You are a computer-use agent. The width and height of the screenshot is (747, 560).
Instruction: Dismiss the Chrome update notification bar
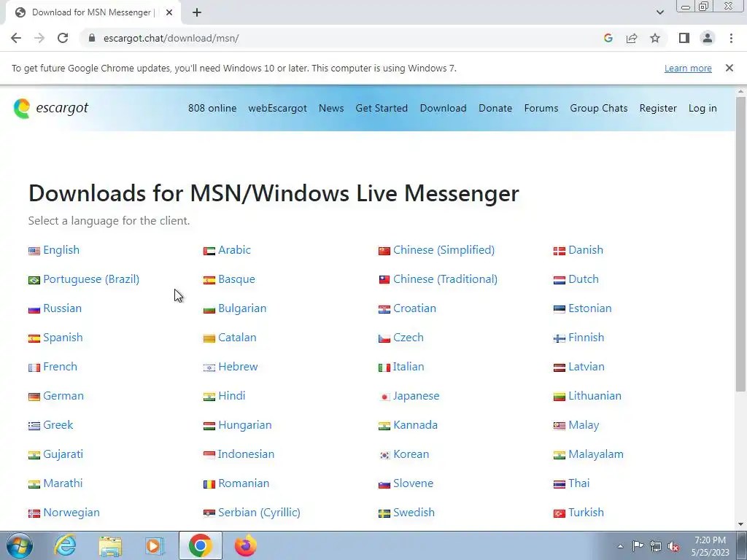[x=729, y=68]
